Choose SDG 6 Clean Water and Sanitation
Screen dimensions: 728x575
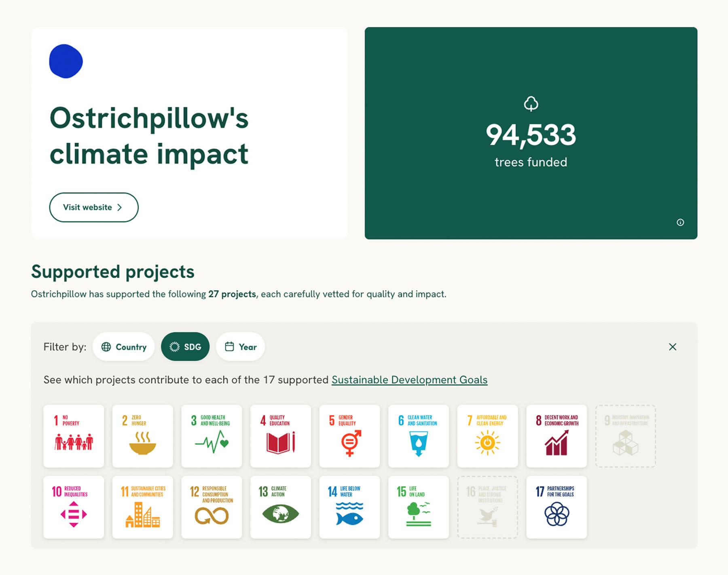point(419,436)
